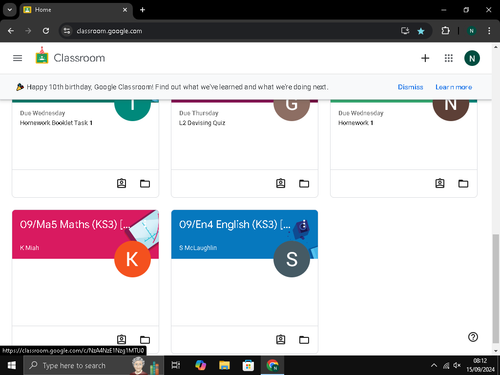Open Copilot from the taskbar
Screen dimensions: 500x375
tap(200, 366)
